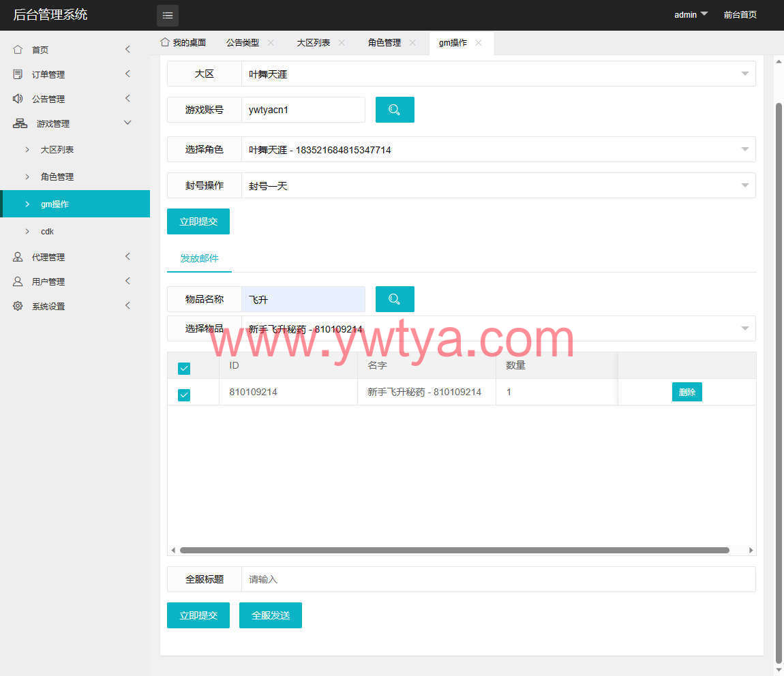Toggle the sidebar with the hamburger icon
Screen dimensions: 784x676
pyautogui.click(x=168, y=16)
